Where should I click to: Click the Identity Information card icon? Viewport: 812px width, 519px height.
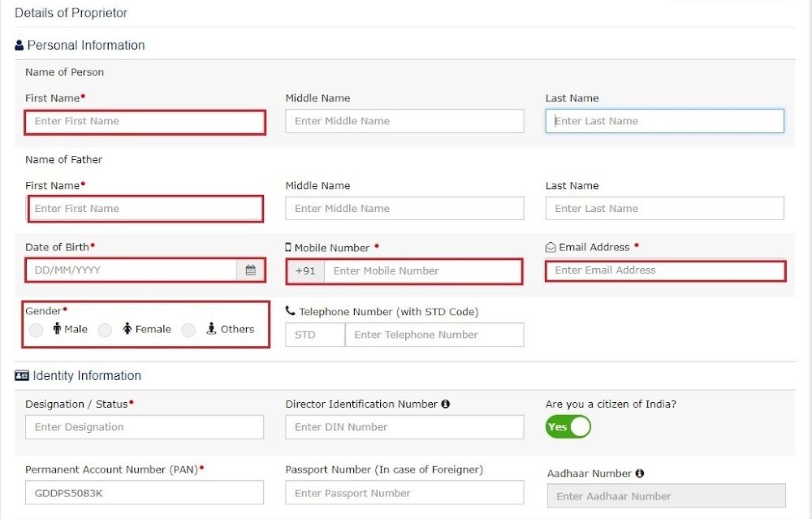(x=22, y=375)
